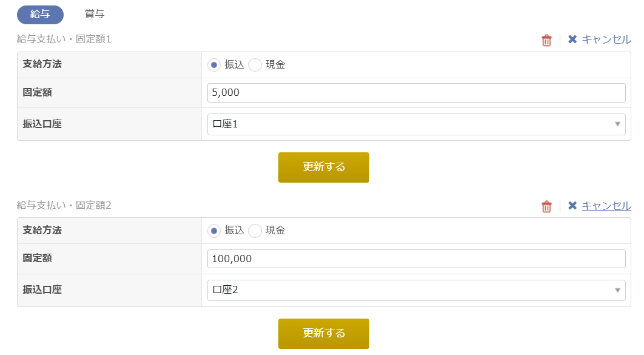Screen dimensions: 644x355
Task: Open the 口座1 account dropdown
Action: [415, 124]
